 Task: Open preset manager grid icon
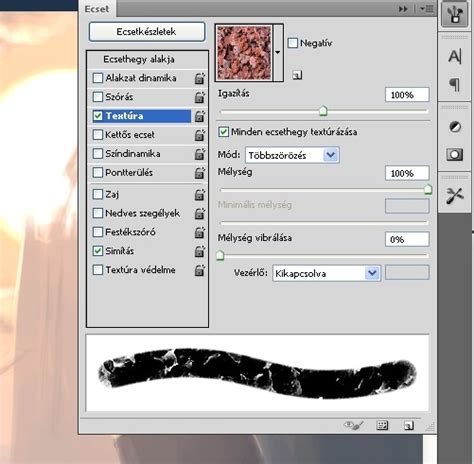[x=382, y=425]
